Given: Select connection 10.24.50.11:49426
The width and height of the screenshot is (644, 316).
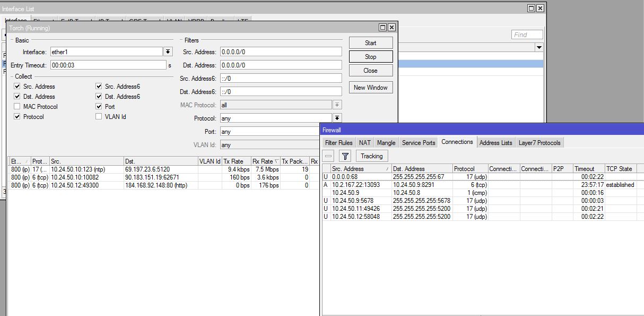Looking at the screenshot, I should tap(483, 209).
